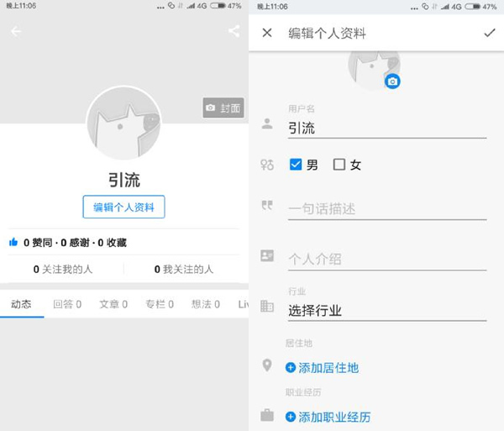Uncheck the 男 gender checkbox
The image size is (504, 431).
(x=296, y=165)
